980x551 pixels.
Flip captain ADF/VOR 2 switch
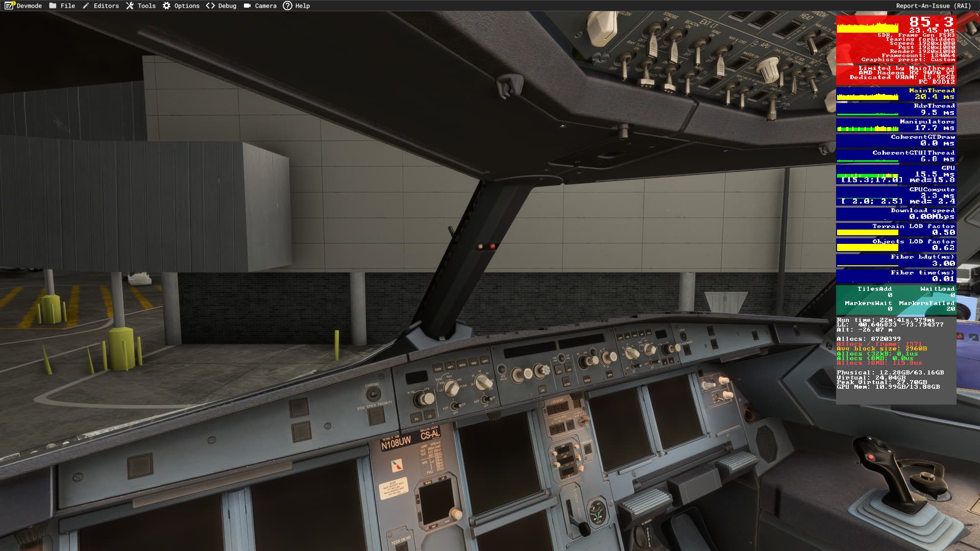(487, 398)
